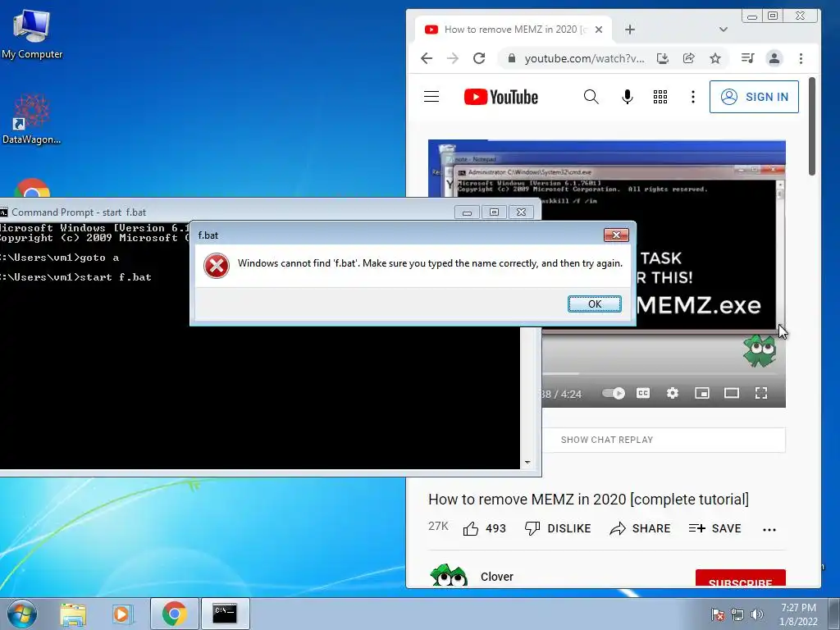Go back in the Chrome browser
Screen dimensions: 840x630
coord(427,58)
